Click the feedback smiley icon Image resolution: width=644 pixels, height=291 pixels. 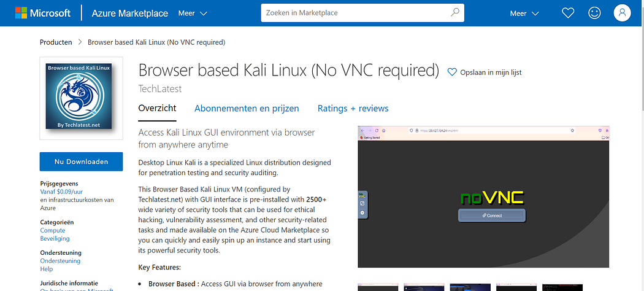pyautogui.click(x=594, y=13)
